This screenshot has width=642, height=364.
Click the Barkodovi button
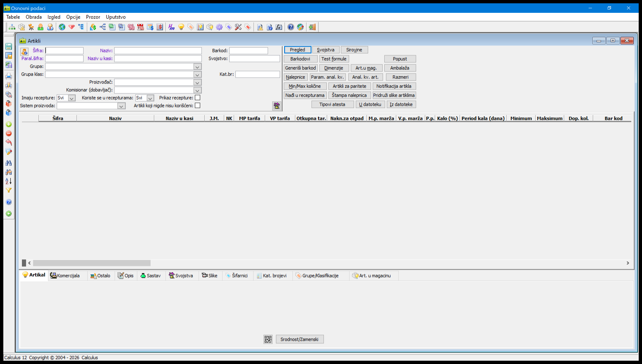pyautogui.click(x=300, y=59)
